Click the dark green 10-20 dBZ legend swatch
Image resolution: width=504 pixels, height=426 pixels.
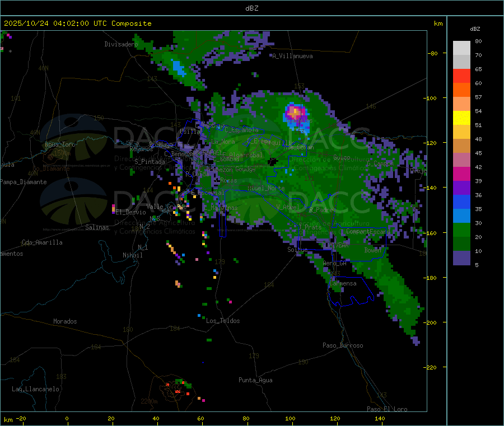coord(461,244)
